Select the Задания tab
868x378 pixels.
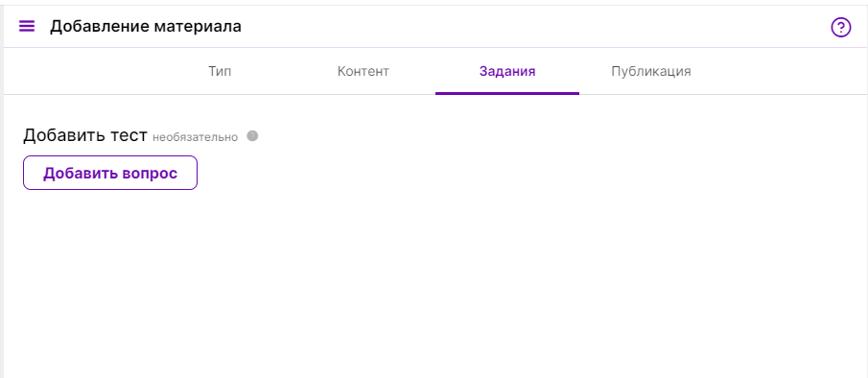pyautogui.click(x=507, y=71)
